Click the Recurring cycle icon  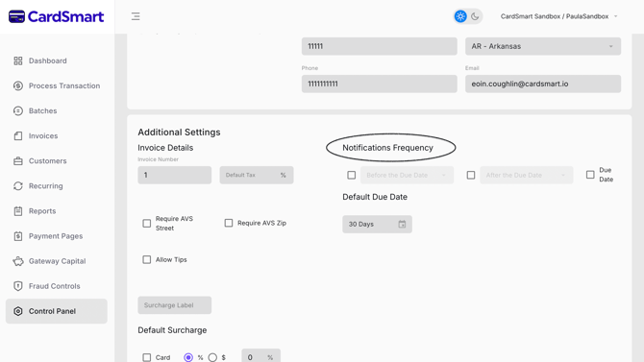tap(18, 186)
